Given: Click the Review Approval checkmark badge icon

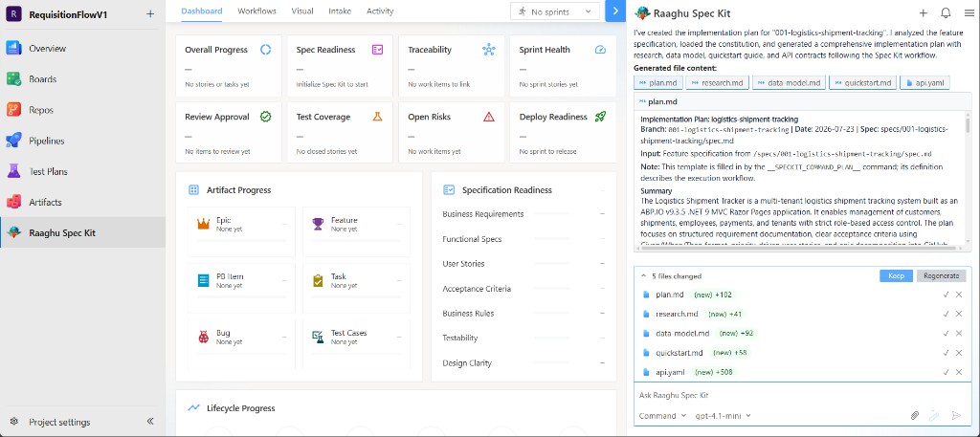Looking at the screenshot, I should tap(266, 117).
